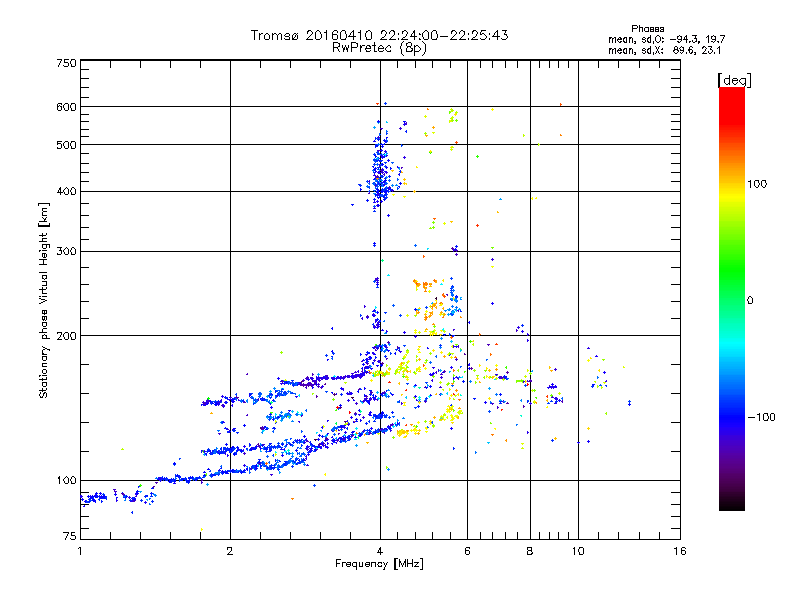Click the y-axis tick label "100"
The height and width of the screenshot is (600, 800).
click(x=66, y=481)
